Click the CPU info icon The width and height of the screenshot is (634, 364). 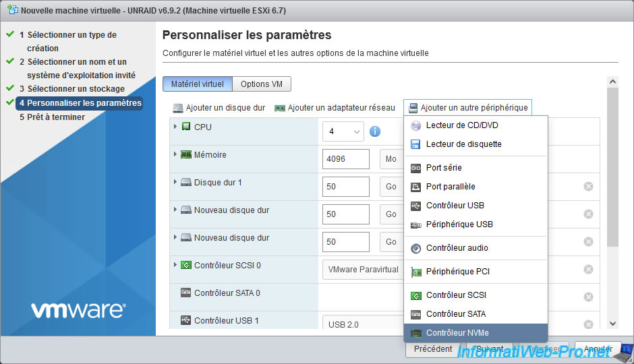click(x=375, y=131)
